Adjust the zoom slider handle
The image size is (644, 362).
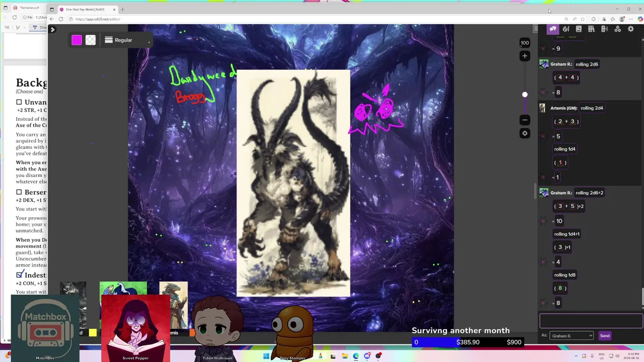(x=525, y=95)
